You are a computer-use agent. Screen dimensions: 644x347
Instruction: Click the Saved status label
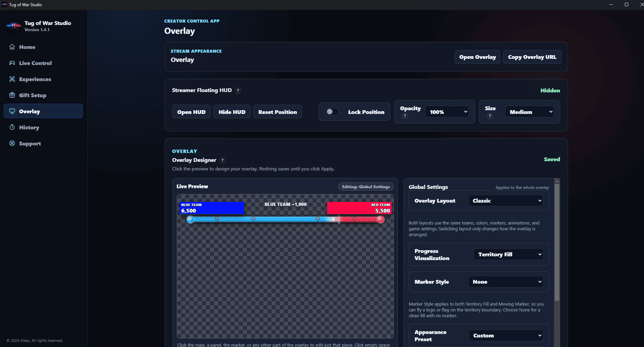[552, 159]
